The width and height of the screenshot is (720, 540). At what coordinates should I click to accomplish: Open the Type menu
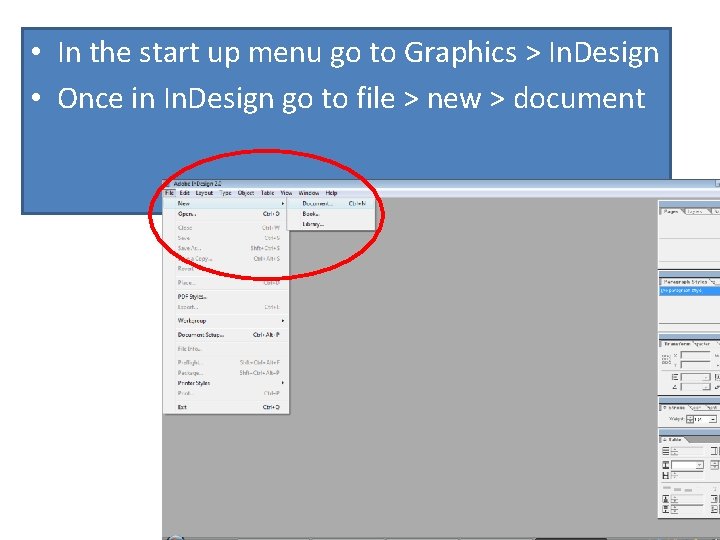coord(225,193)
